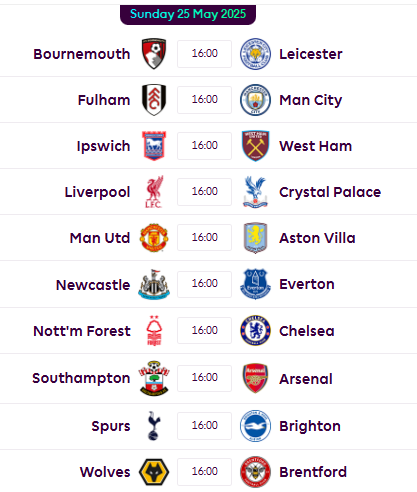Click the Nott'm Forest team name
Viewport: 417px width, 492px height.
click(x=82, y=331)
